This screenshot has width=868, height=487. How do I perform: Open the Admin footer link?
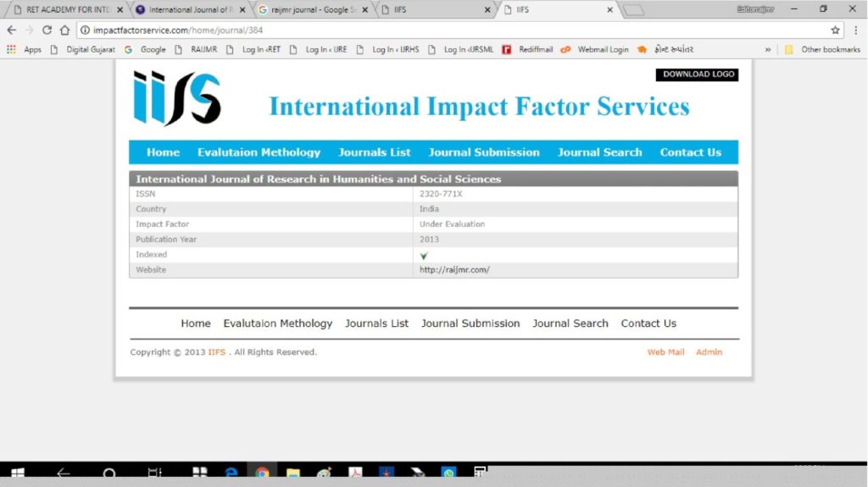(709, 352)
